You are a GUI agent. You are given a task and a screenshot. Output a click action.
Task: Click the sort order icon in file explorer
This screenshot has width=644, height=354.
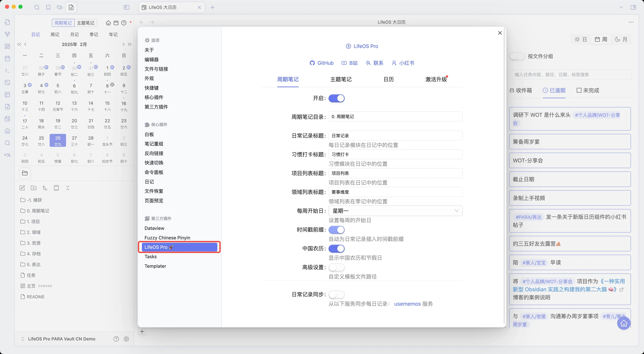tap(45, 188)
